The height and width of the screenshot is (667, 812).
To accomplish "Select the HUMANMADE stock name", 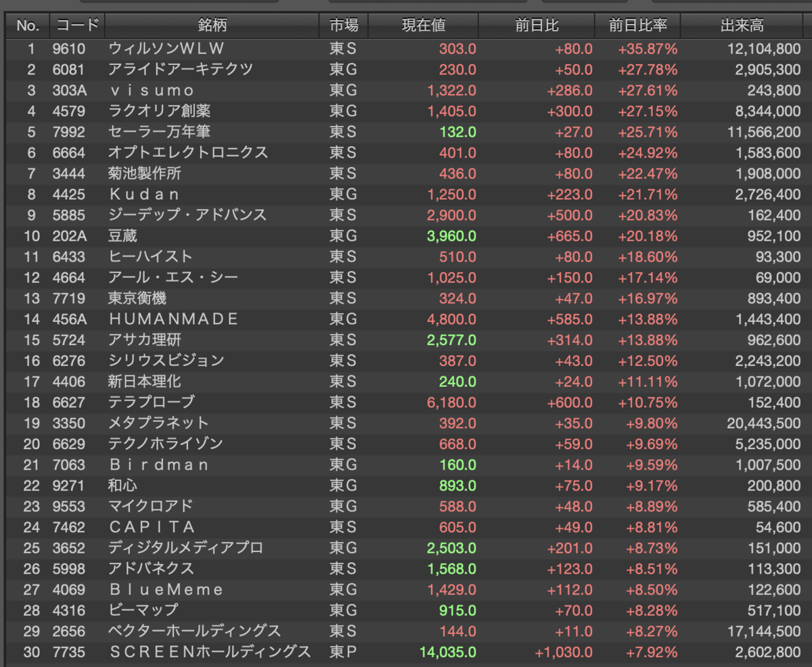I will click(x=173, y=319).
